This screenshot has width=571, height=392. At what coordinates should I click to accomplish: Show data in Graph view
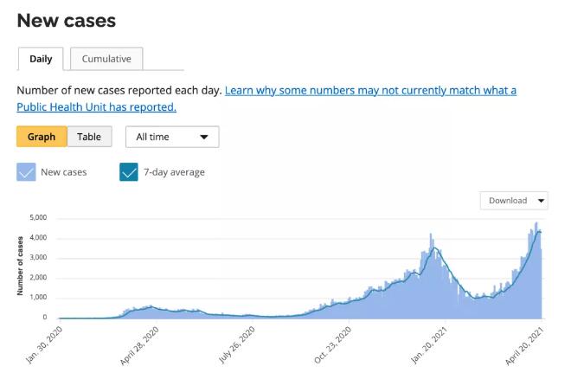click(42, 137)
